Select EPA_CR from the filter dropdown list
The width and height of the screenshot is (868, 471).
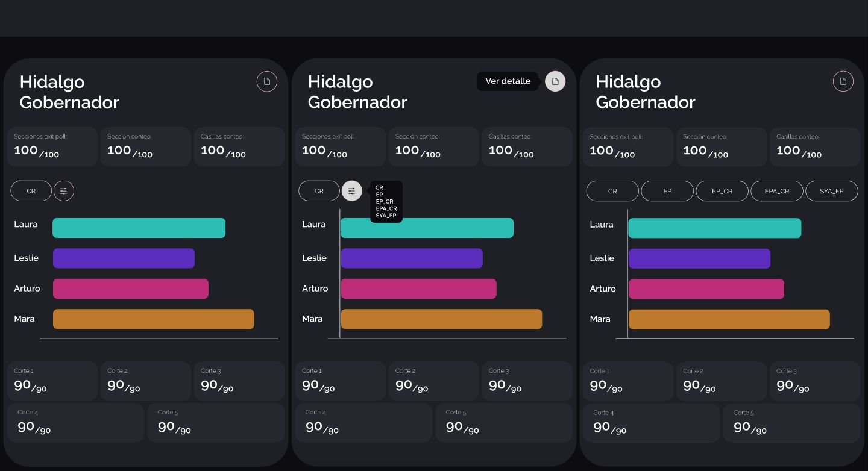(x=386, y=209)
